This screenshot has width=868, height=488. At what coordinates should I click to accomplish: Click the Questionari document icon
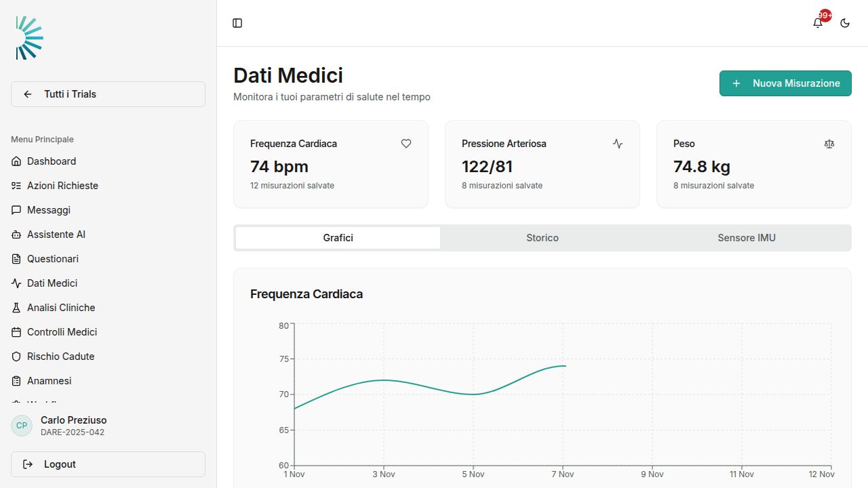point(16,259)
